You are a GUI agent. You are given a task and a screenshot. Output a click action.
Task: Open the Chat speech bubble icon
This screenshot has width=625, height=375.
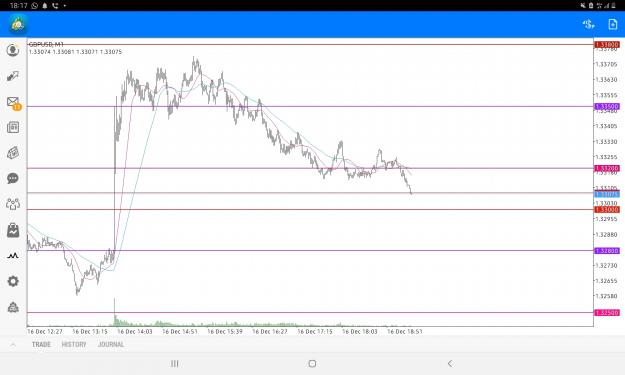point(13,178)
